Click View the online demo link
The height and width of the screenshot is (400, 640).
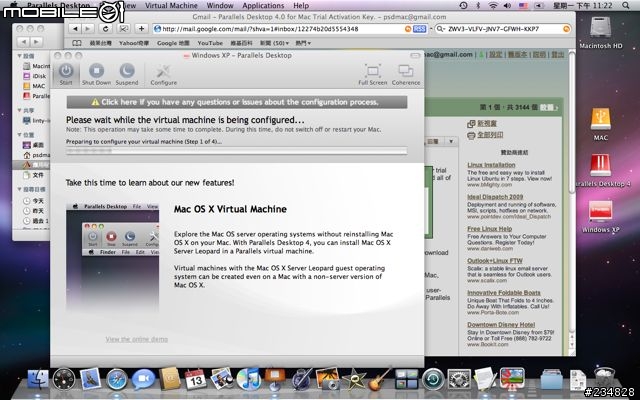pyautogui.click(x=136, y=339)
